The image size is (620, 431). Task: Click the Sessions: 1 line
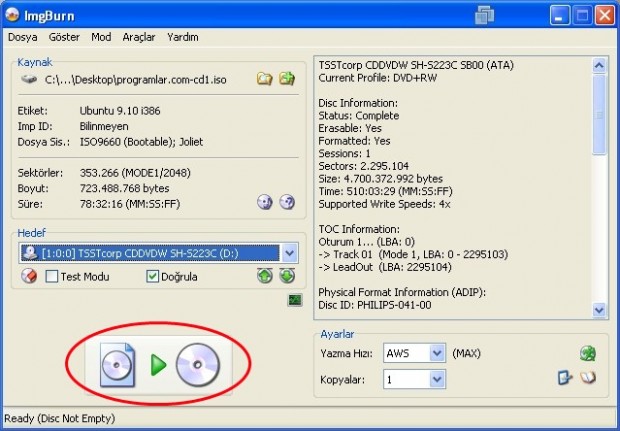point(344,153)
